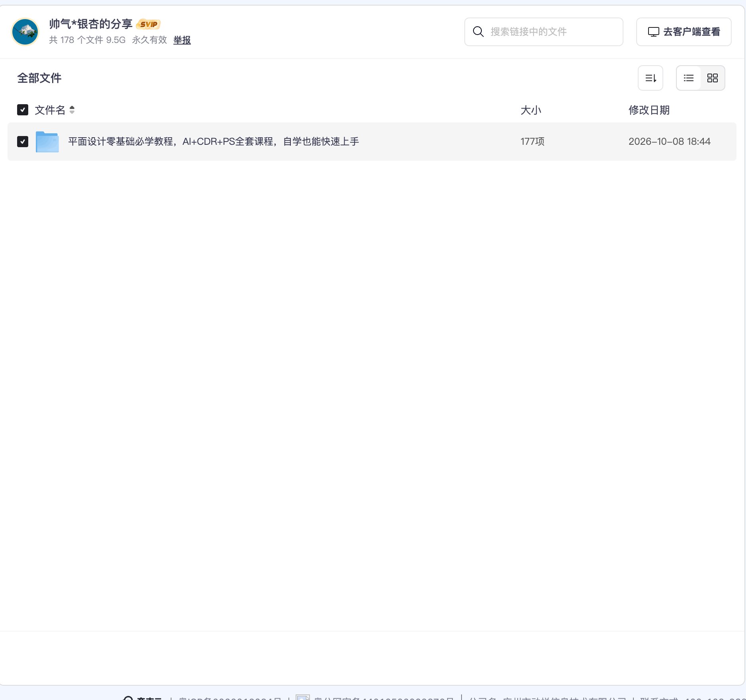Click the SVIP badge icon
The image size is (746, 700).
click(x=148, y=24)
